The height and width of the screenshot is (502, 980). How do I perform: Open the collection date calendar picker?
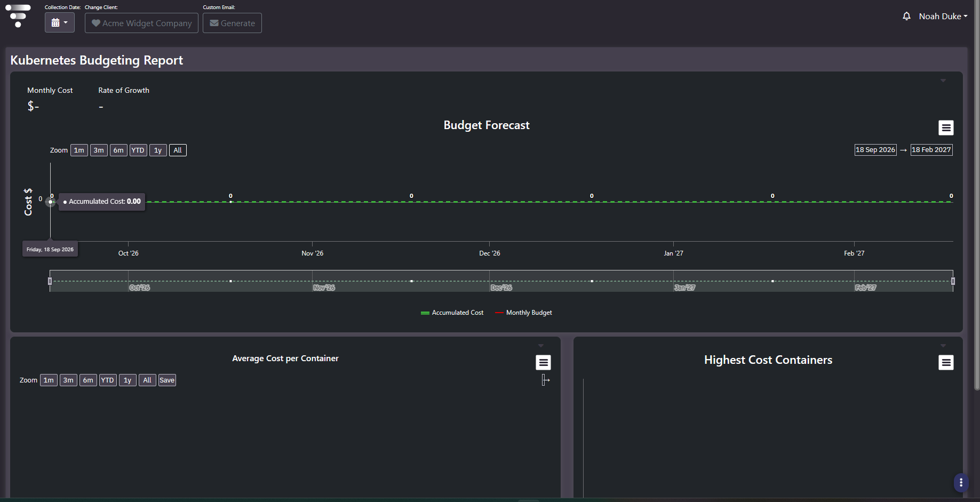[60, 23]
